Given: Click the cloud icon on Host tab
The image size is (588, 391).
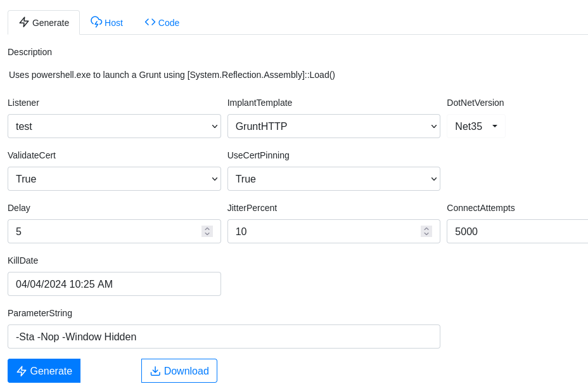Looking at the screenshot, I should coord(96,22).
